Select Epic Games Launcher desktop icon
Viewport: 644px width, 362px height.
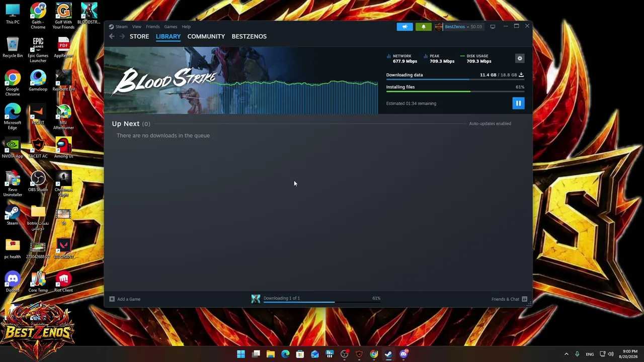(x=38, y=49)
